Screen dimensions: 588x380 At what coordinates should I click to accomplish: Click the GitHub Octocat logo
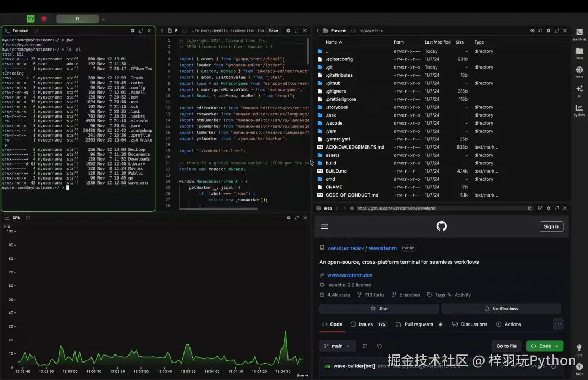442,226
